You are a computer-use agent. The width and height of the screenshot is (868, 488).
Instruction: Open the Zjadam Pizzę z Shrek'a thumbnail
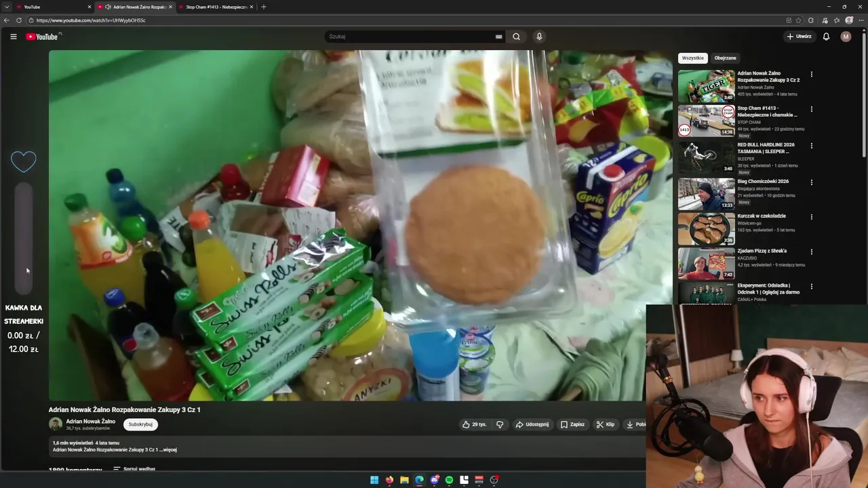[706, 263]
